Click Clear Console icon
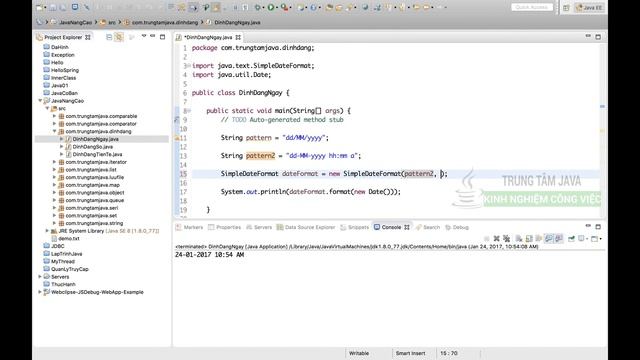Viewport: 640px width, 360px height. tap(518, 238)
